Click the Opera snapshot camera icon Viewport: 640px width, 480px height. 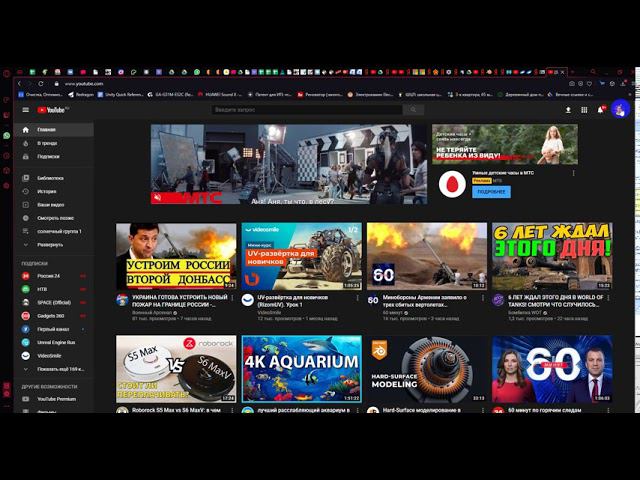572,84
